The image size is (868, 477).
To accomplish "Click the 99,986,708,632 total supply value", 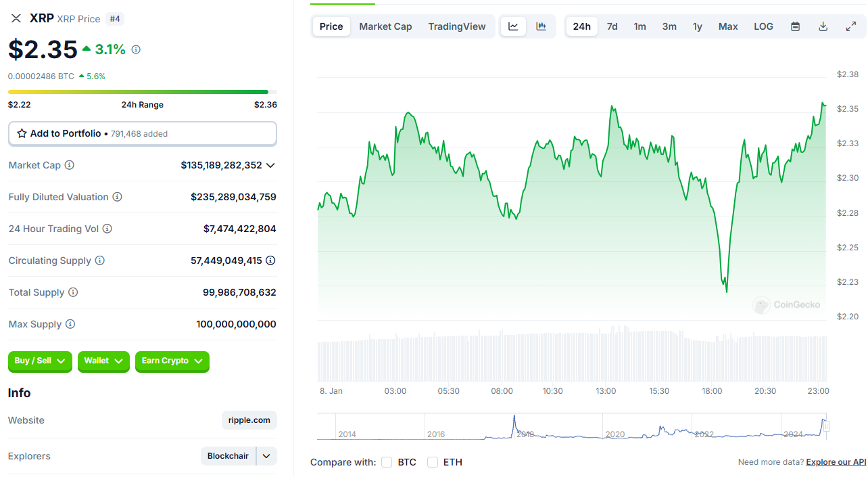I will (239, 292).
